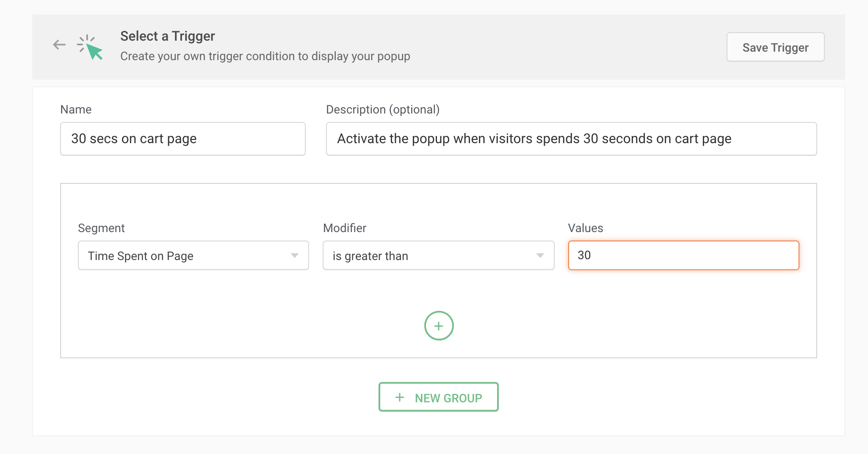The image size is (868, 454).
Task: Focus the Values field containing 30
Action: 683,255
